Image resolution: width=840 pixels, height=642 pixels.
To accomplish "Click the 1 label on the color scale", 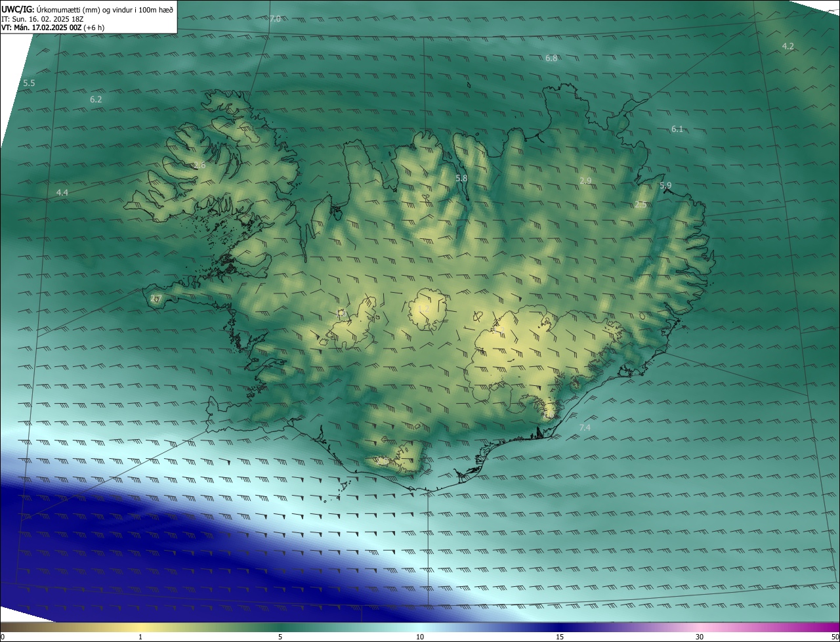I will (140, 637).
